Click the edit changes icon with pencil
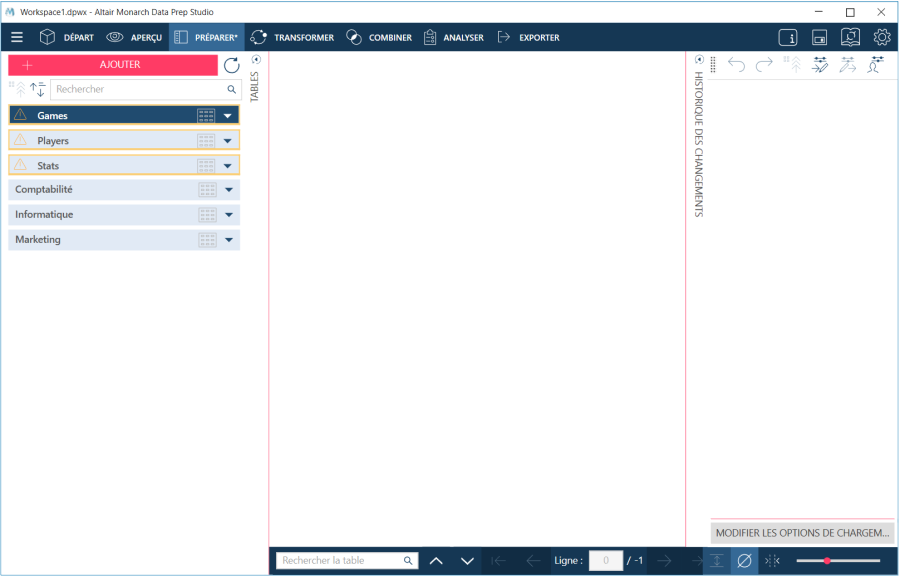The height and width of the screenshot is (576, 900). 820,64
